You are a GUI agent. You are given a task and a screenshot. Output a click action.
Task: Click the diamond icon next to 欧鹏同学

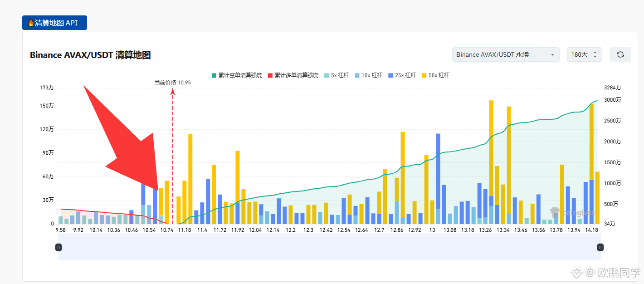[x=577, y=273]
